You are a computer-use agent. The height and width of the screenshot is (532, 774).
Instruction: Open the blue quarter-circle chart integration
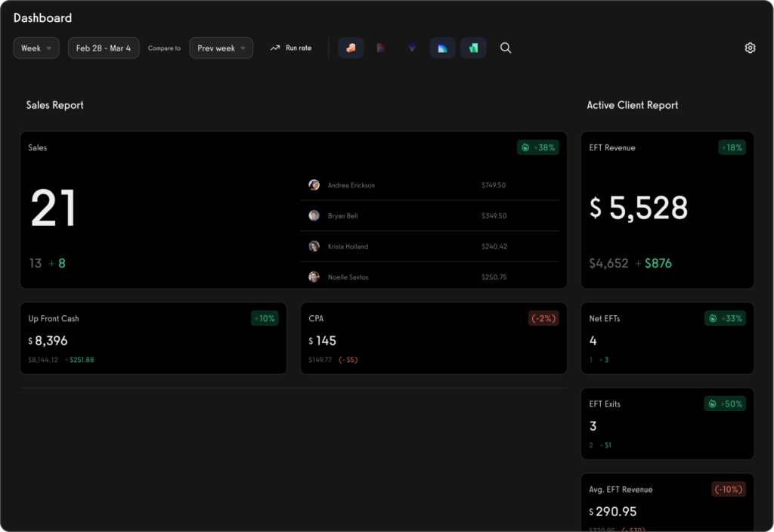coord(442,47)
